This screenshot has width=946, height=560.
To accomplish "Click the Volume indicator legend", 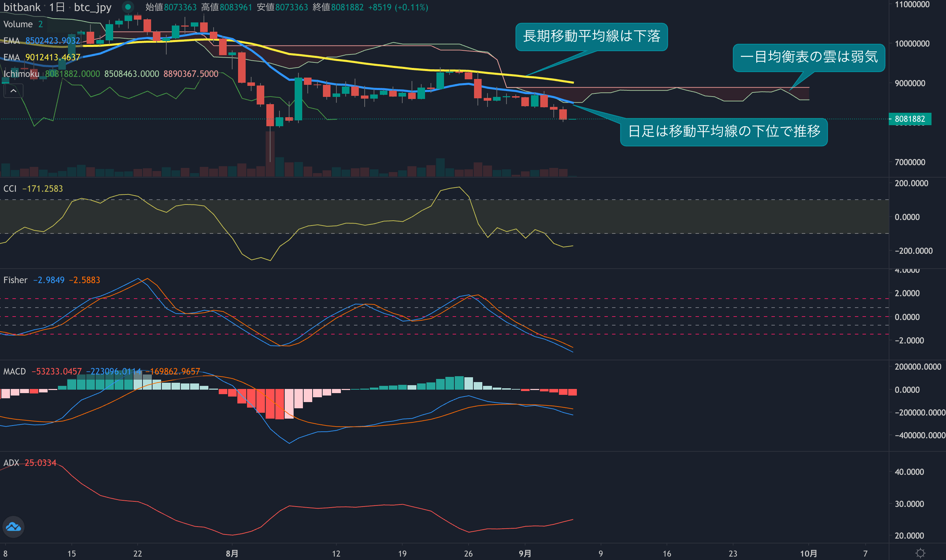I will [18, 24].
